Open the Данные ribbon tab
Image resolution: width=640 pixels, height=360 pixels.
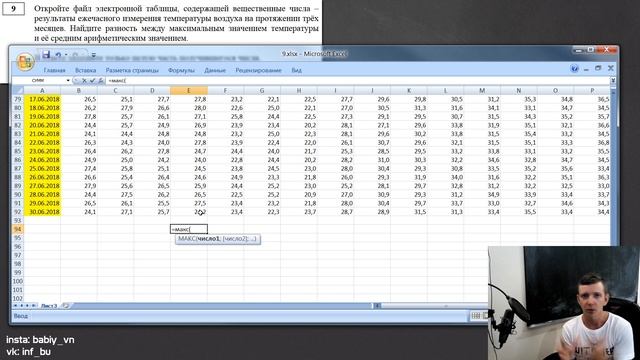215,70
